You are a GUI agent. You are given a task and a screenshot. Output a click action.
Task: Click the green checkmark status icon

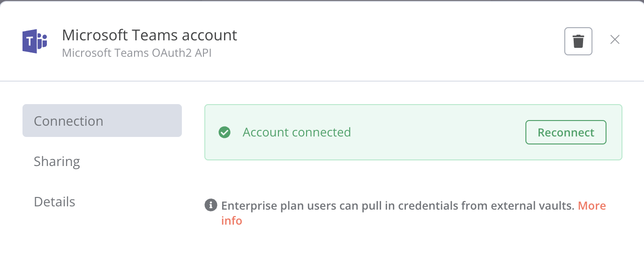pos(225,133)
